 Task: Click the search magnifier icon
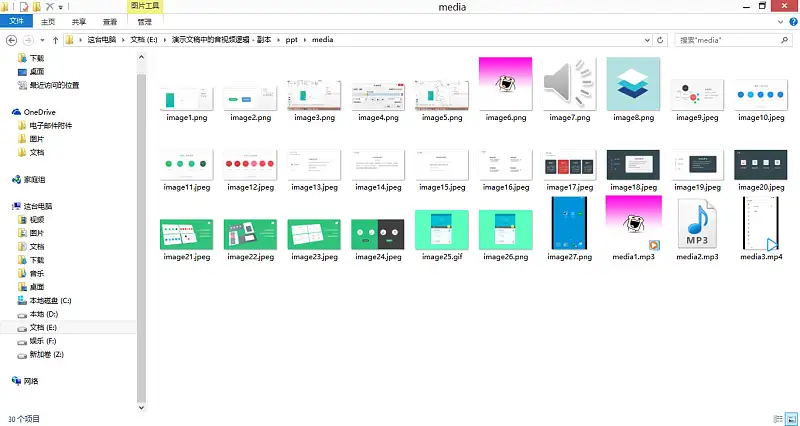[784, 40]
